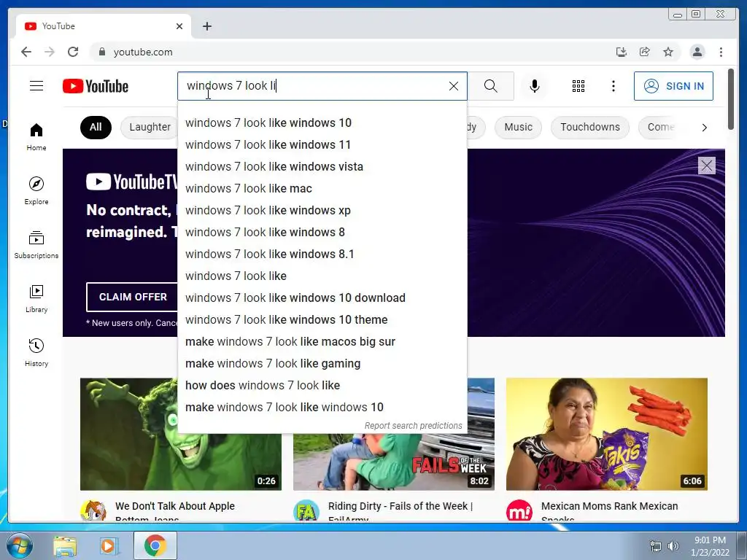The image size is (747, 560).
Task: Click the install app icon in address bar
Action: click(622, 52)
